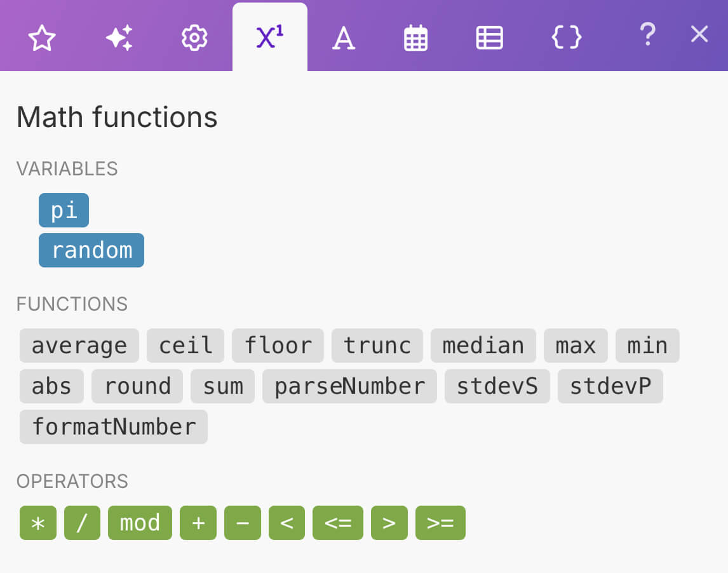The image size is (728, 573).
Task: Open the array functions table tab
Action: coord(489,37)
